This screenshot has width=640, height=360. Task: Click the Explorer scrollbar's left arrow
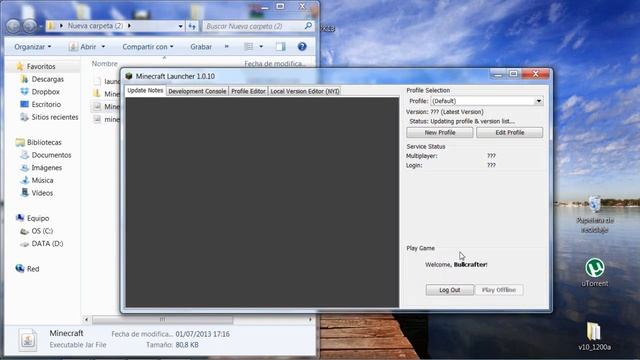tap(86, 320)
